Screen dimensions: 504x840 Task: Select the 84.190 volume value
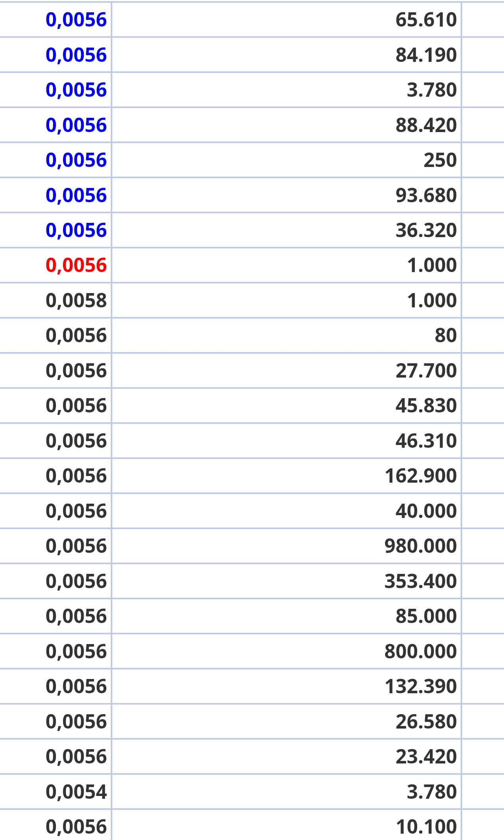(x=426, y=55)
